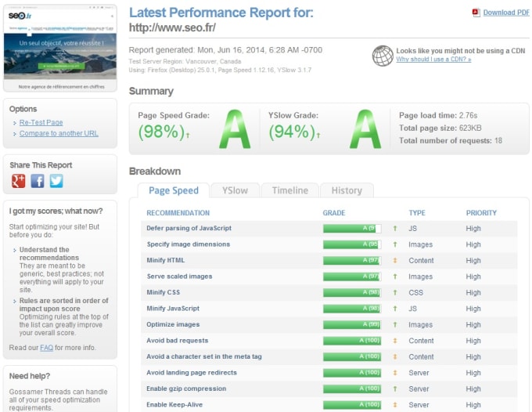Screen dimensions: 532x412
Task: Expand the Minify HTML recommendation
Action: point(166,260)
